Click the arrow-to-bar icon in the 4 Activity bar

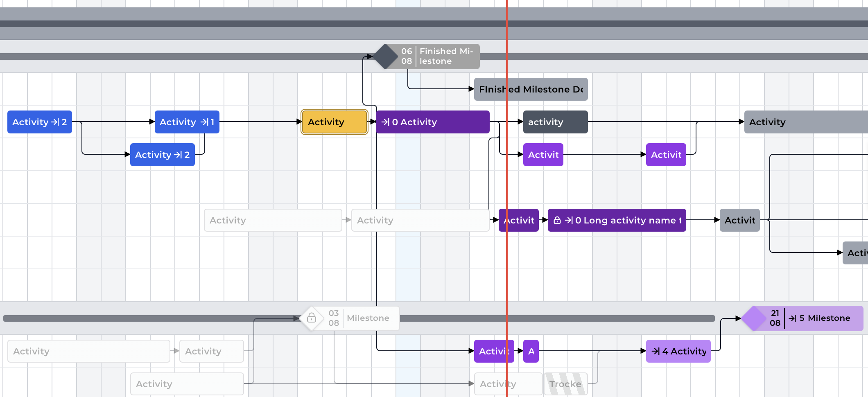click(x=656, y=351)
